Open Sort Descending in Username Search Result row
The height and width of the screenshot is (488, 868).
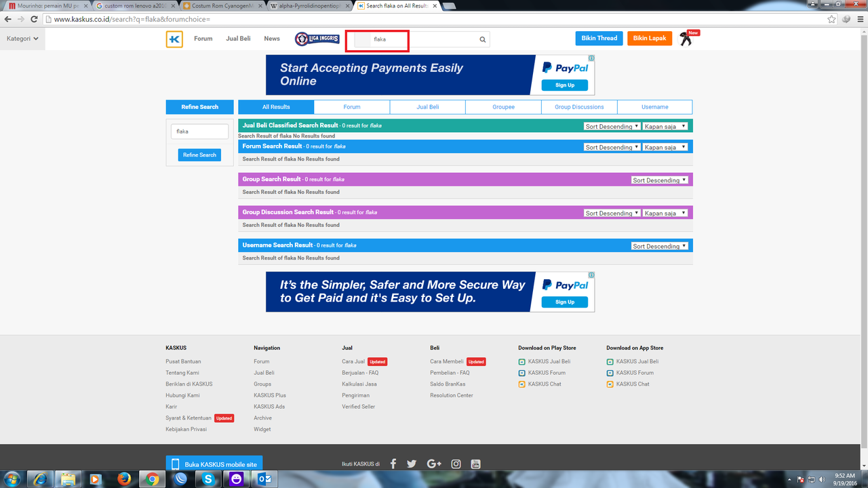(x=660, y=246)
